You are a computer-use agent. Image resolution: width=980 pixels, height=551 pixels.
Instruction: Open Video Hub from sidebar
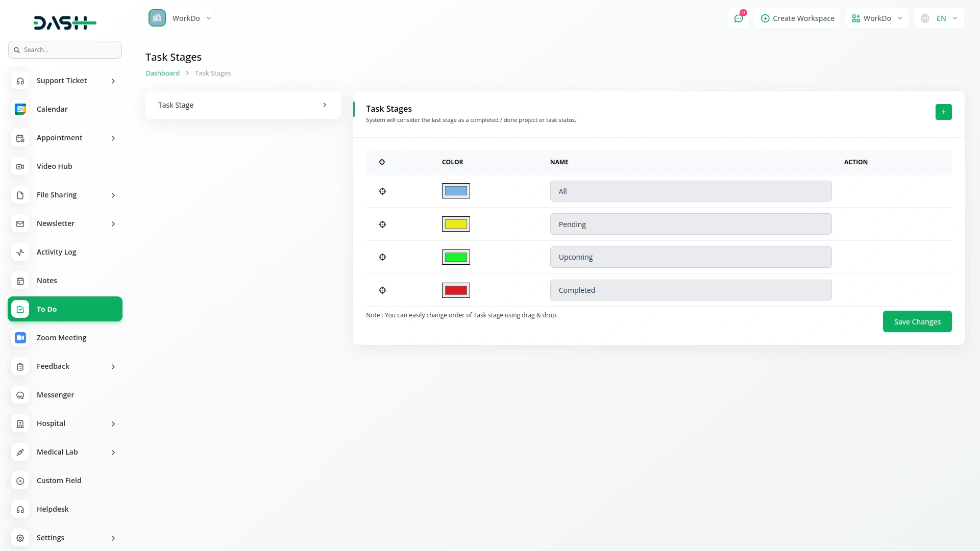(x=54, y=166)
